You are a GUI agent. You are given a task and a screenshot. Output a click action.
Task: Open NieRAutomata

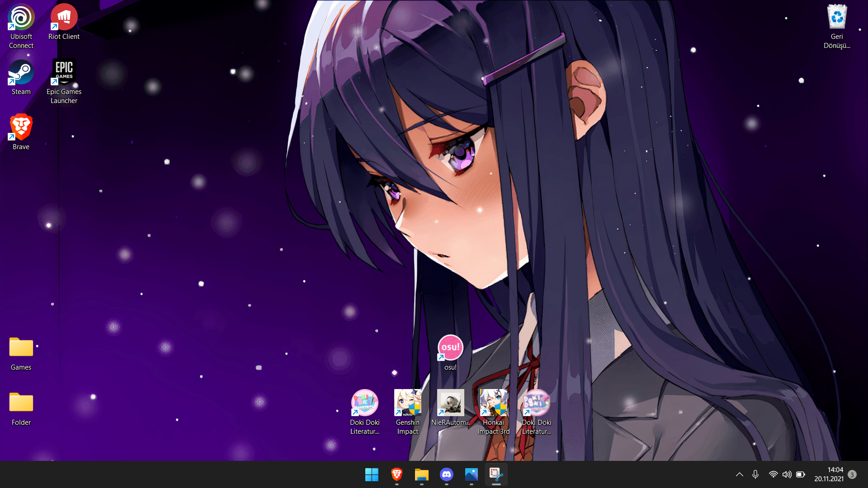click(450, 403)
